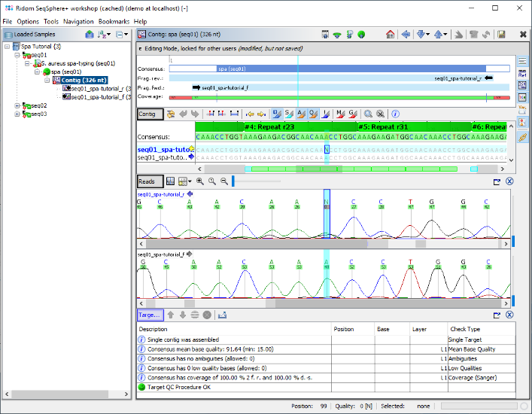This screenshot has height=414, width=532.
Task: Click zoom in magnifier in Reads toolbar
Action: coord(200,181)
